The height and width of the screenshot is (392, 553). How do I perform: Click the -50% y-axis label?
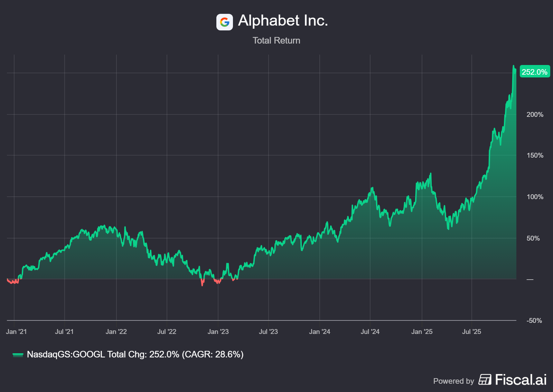click(534, 320)
